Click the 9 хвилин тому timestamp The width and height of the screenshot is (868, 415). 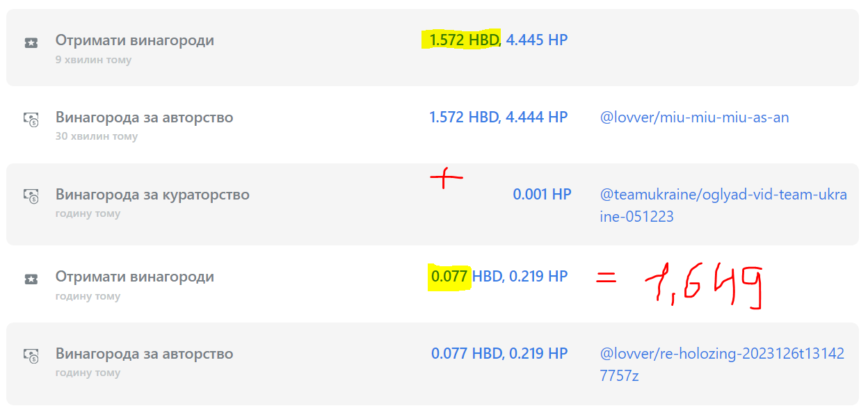point(93,60)
